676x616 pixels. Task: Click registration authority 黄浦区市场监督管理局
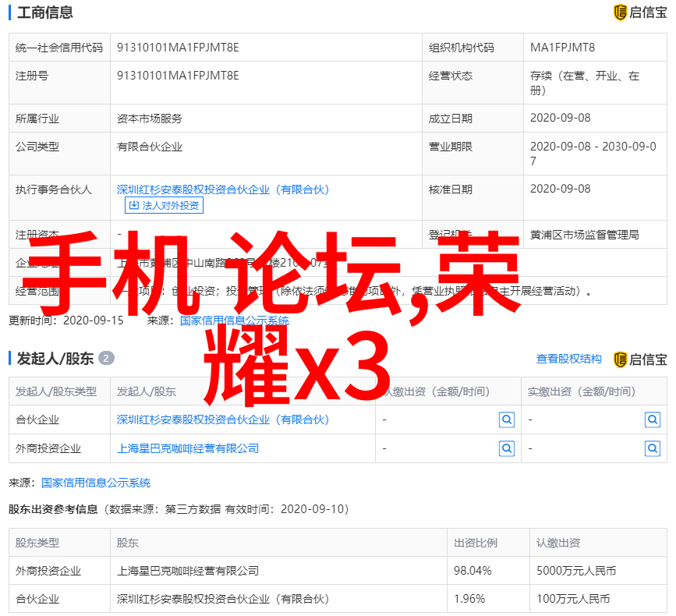[x=585, y=235]
